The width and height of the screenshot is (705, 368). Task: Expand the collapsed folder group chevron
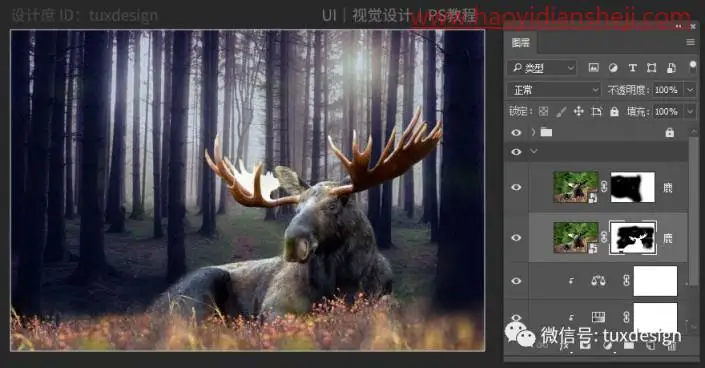(534, 132)
